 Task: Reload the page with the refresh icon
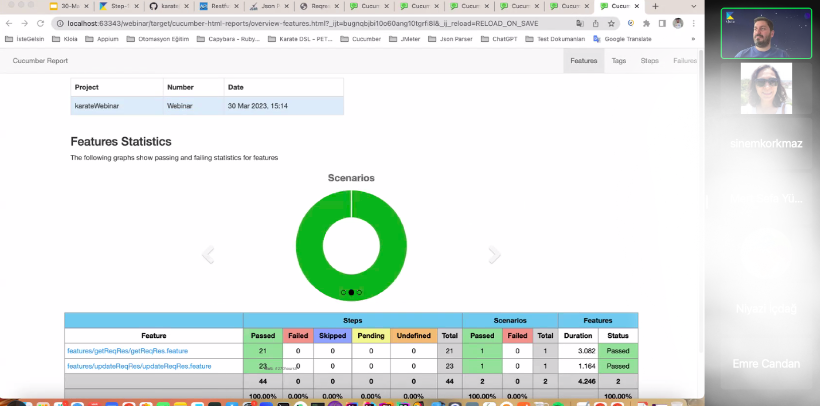pyautogui.click(x=40, y=24)
